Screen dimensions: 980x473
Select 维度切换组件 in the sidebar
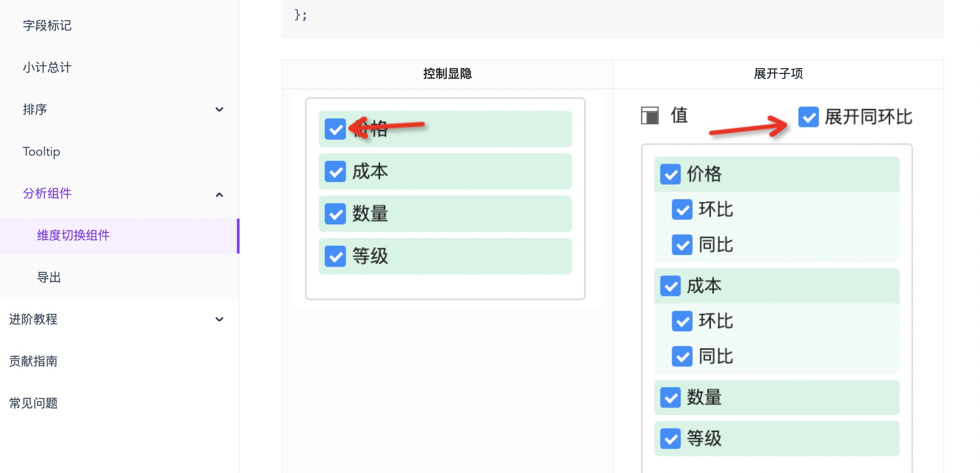click(73, 235)
